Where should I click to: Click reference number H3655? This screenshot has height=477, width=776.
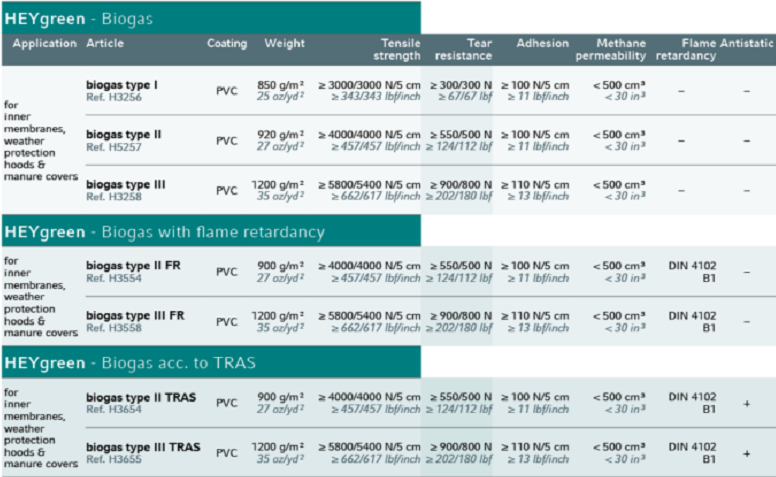109,459
